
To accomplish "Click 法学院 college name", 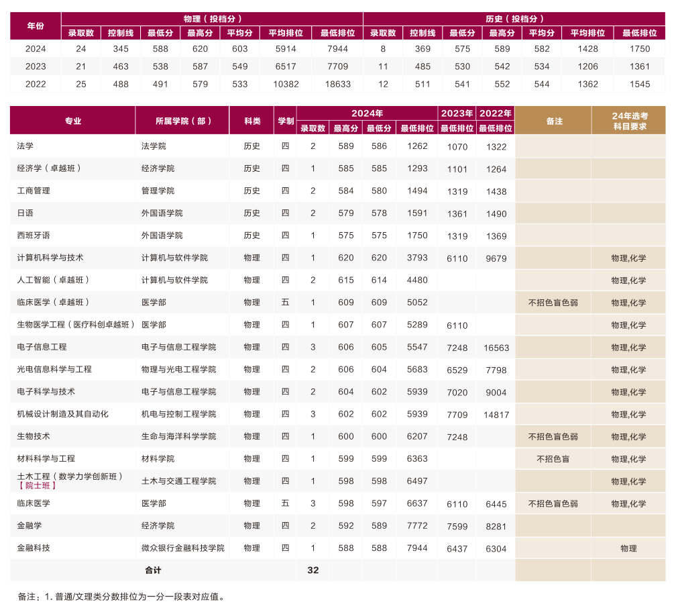I will 154,146.
